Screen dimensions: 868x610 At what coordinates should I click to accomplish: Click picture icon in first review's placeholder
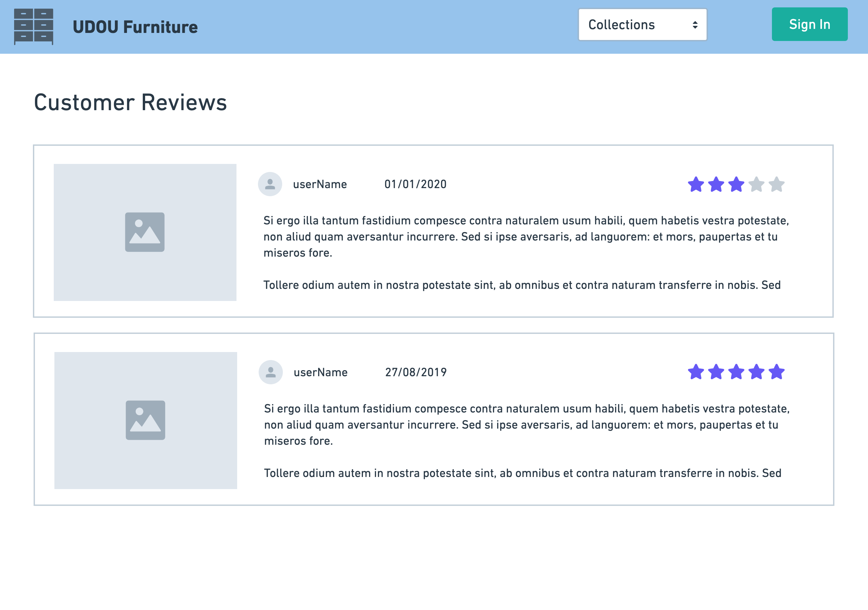point(145,232)
